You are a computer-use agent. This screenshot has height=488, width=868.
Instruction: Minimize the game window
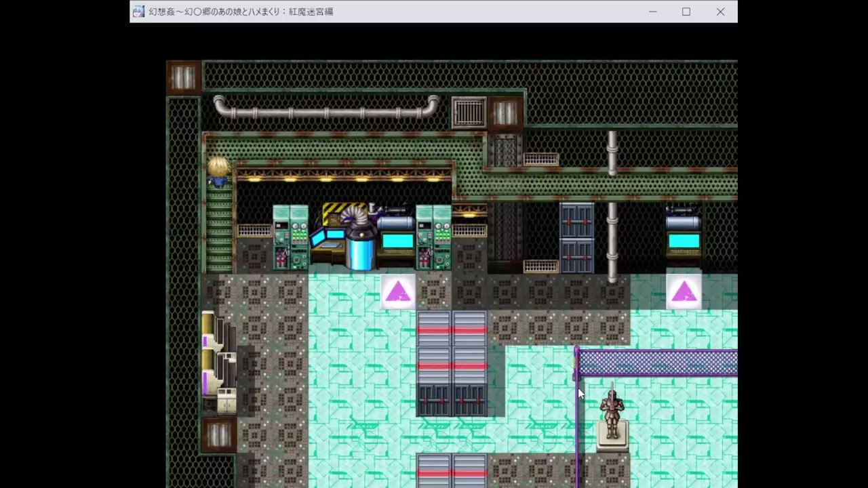pyautogui.click(x=652, y=12)
